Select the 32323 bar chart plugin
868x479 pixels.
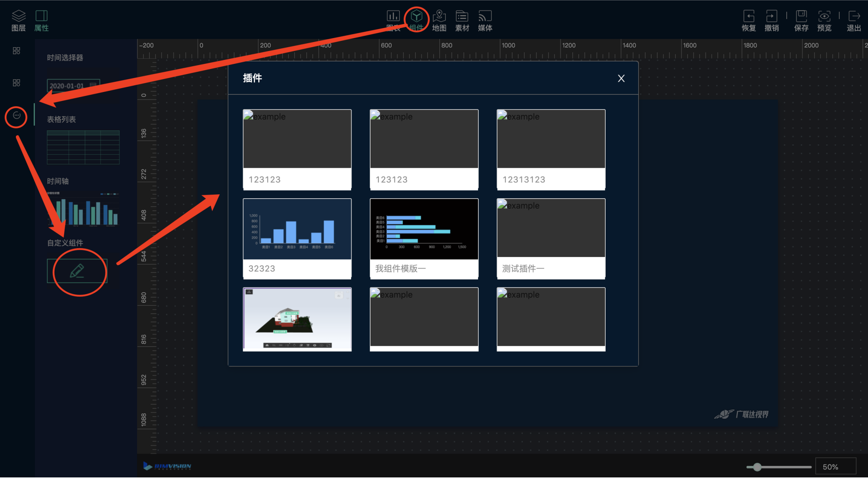pyautogui.click(x=297, y=238)
